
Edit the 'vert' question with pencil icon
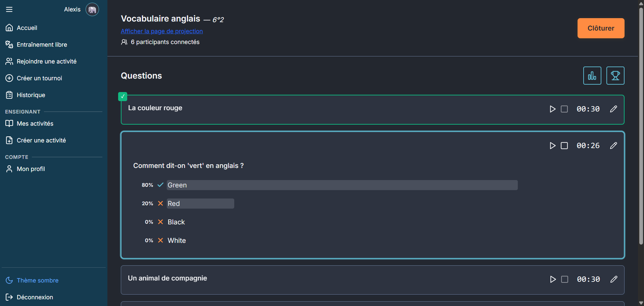(613, 145)
